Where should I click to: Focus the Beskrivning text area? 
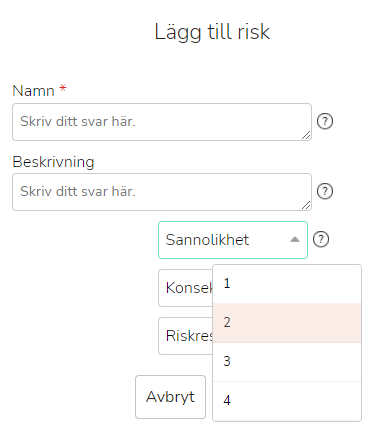[162, 192]
